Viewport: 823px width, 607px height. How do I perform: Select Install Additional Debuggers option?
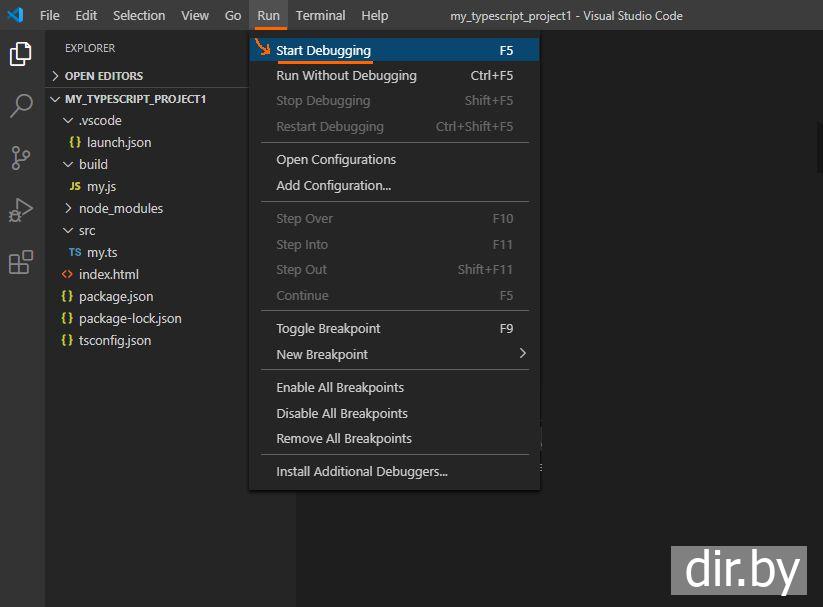[361, 472]
